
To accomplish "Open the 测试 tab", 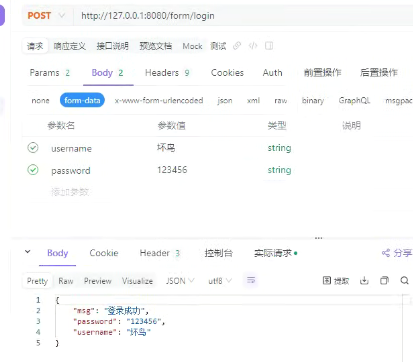I will pos(218,46).
